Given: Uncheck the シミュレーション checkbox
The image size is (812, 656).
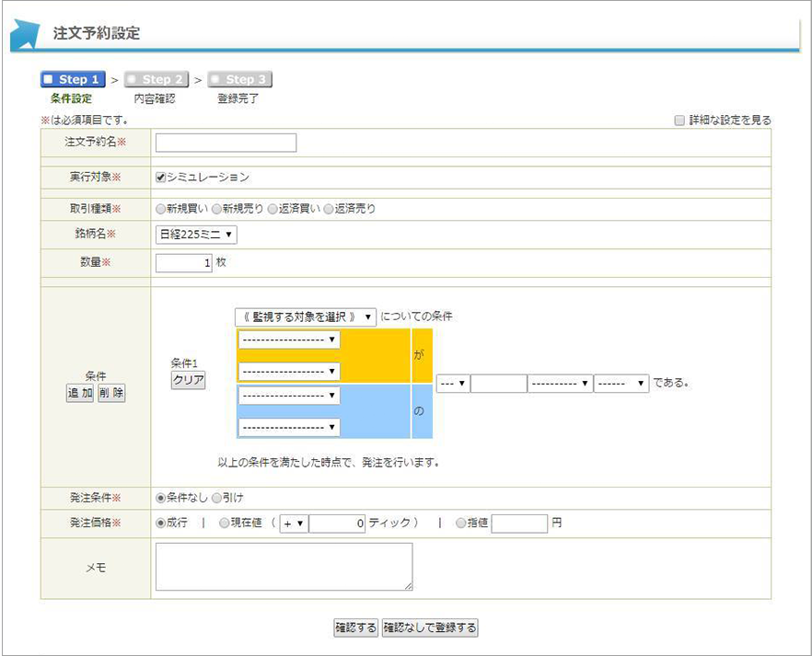Looking at the screenshot, I should (161, 177).
